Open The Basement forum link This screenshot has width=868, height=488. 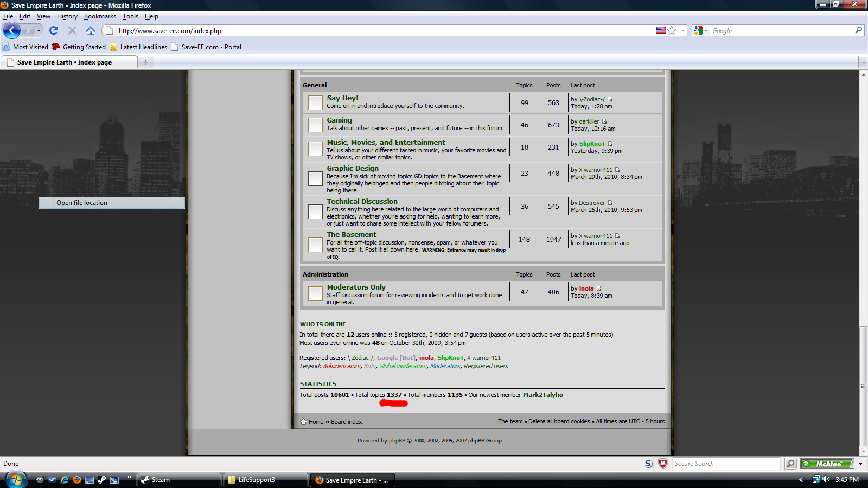(x=351, y=235)
